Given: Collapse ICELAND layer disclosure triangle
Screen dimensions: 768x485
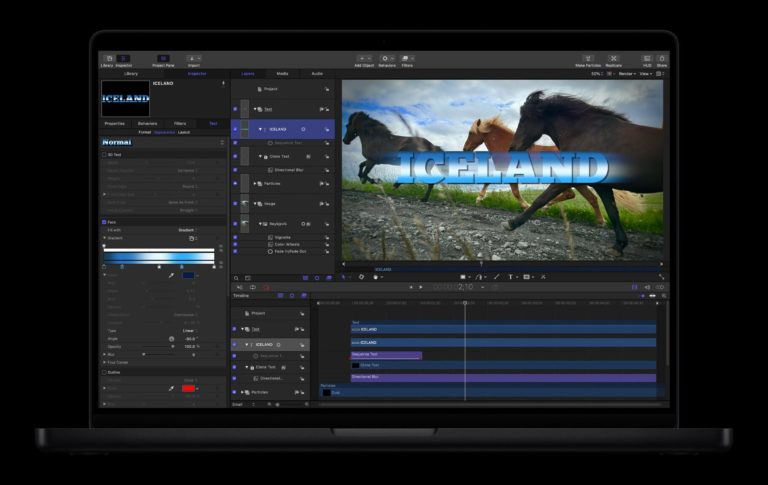Looking at the screenshot, I should coord(260,129).
